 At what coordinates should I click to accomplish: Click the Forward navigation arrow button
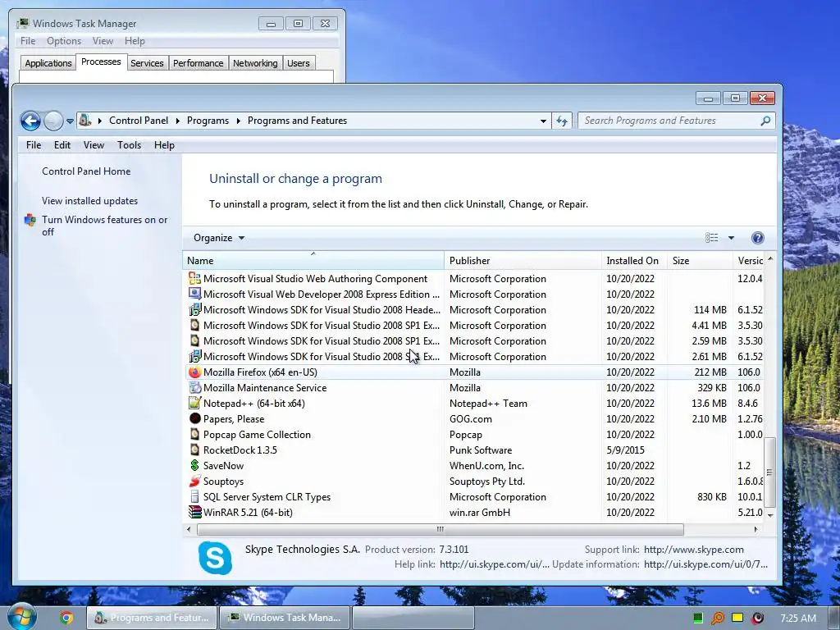(x=53, y=121)
